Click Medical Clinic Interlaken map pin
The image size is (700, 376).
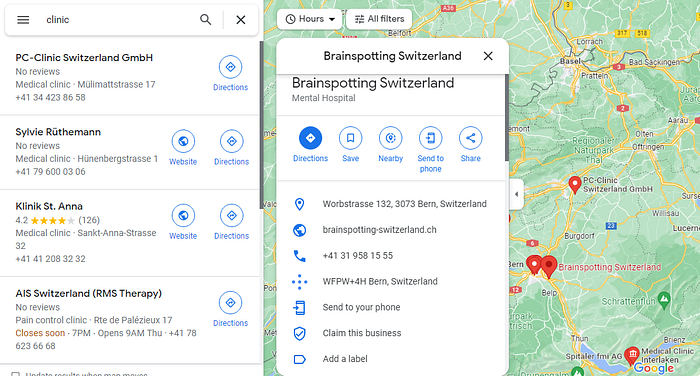pos(632,355)
